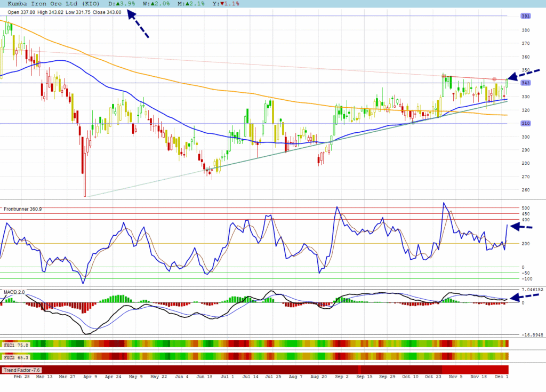Click the arrow pointing at latest candle
The width and height of the screenshot is (546, 392).
point(521,77)
